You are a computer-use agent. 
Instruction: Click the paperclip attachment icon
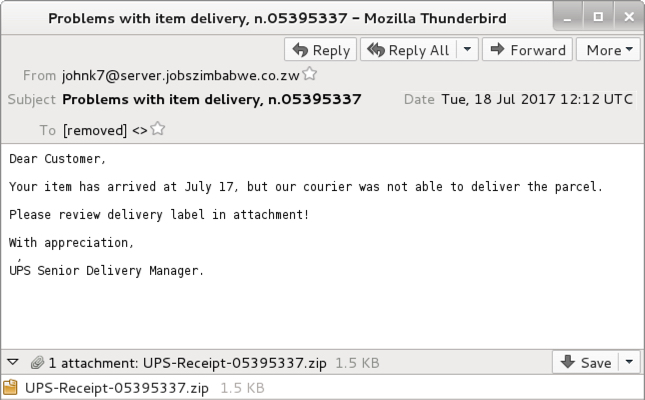click(37, 363)
